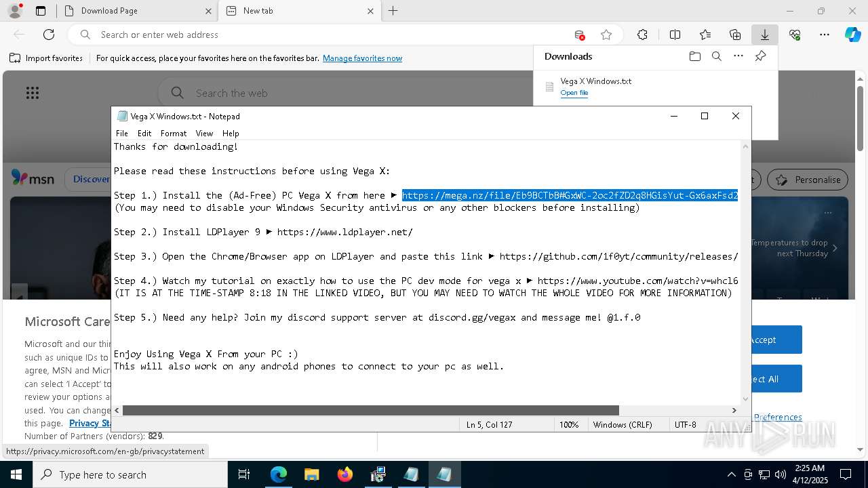Close the New tab tab
This screenshot has width=868, height=488.
[370, 11]
